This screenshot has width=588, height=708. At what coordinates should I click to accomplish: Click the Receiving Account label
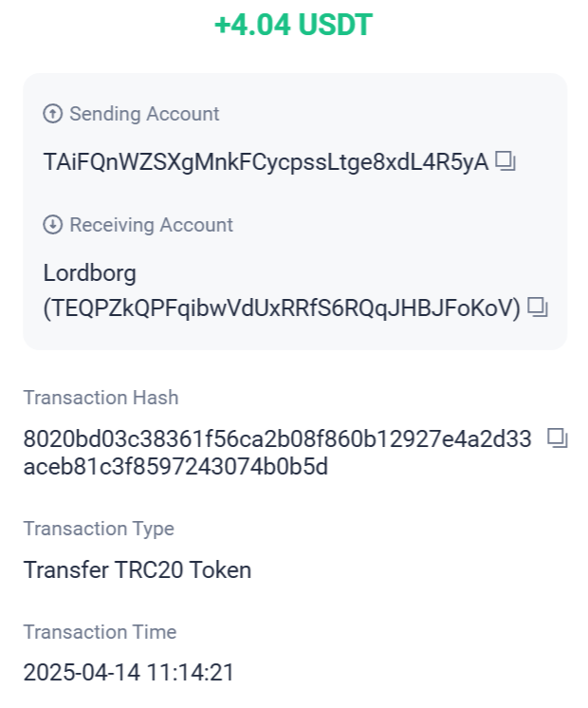[151, 225]
